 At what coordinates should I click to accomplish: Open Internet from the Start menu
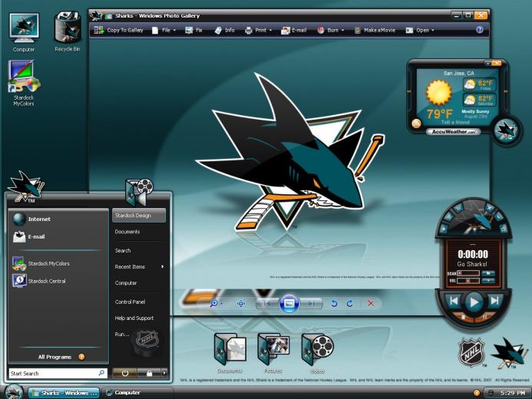coord(56,219)
